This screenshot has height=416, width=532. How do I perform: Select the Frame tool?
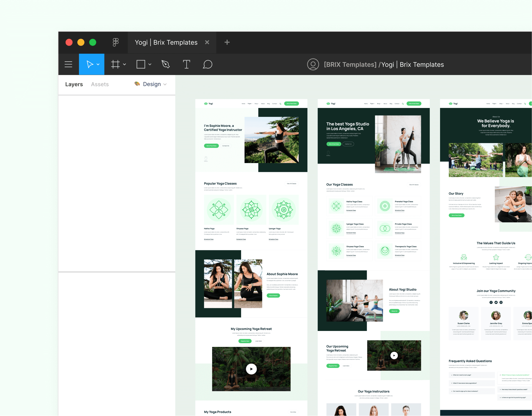coord(115,64)
